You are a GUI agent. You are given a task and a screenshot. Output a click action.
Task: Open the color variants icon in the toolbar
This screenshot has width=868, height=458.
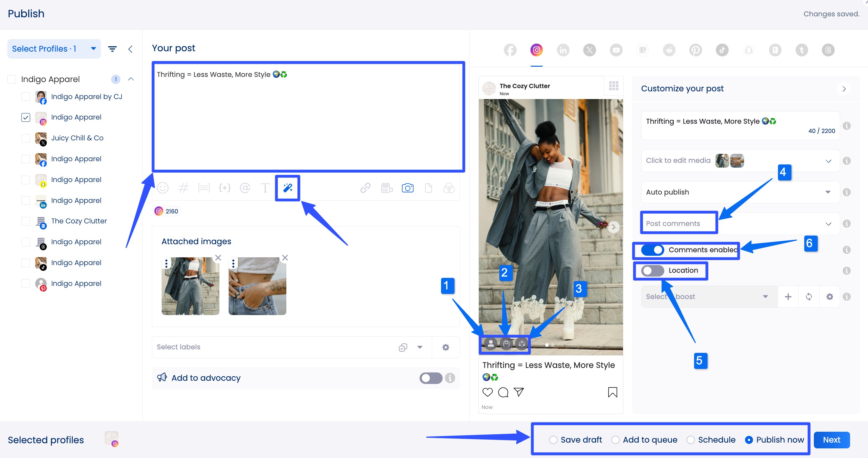[x=449, y=188]
